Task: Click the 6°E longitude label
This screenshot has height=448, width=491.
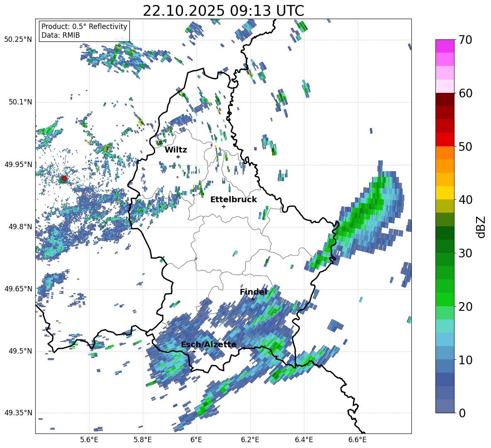Action: pyautogui.click(x=196, y=440)
